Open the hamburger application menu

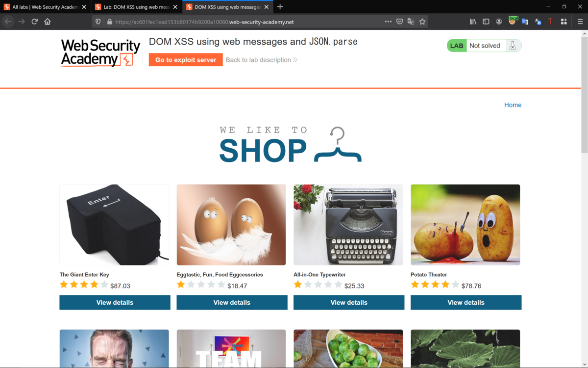[x=580, y=22]
